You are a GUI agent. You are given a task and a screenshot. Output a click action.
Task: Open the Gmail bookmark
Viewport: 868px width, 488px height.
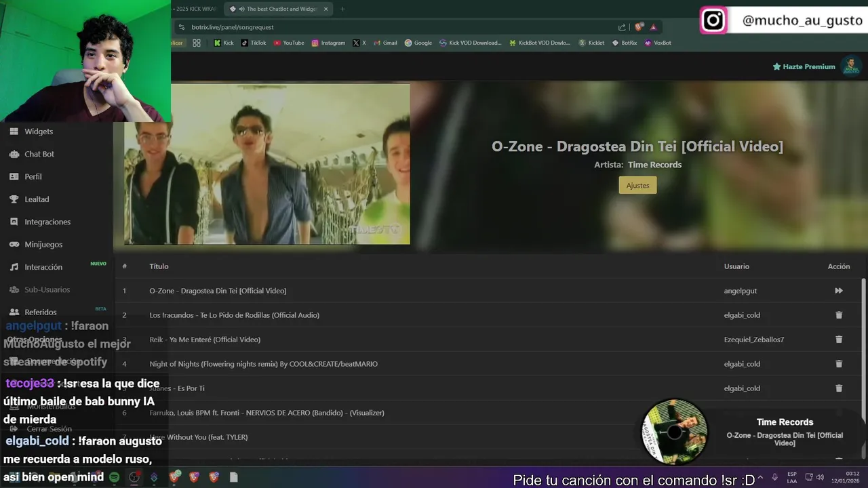[384, 43]
